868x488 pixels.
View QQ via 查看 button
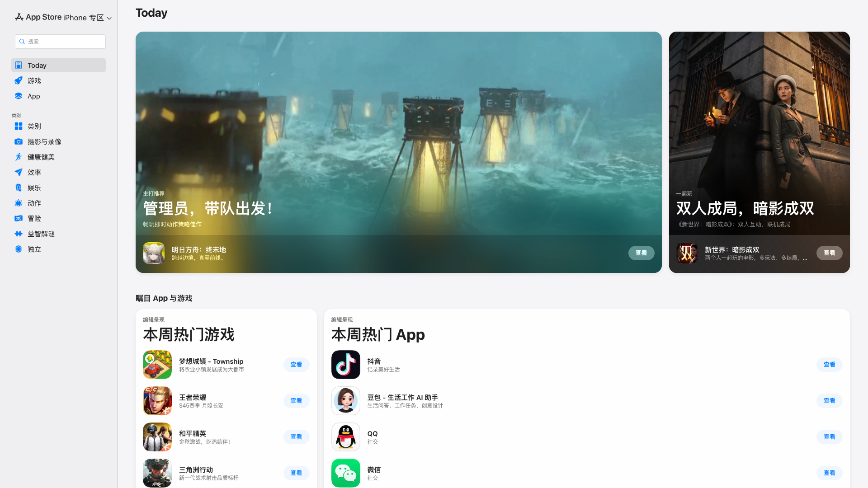click(829, 437)
